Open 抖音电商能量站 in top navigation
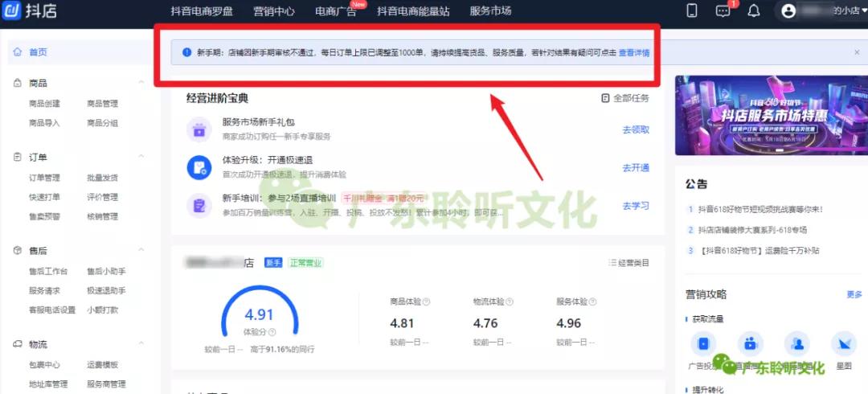 414,11
